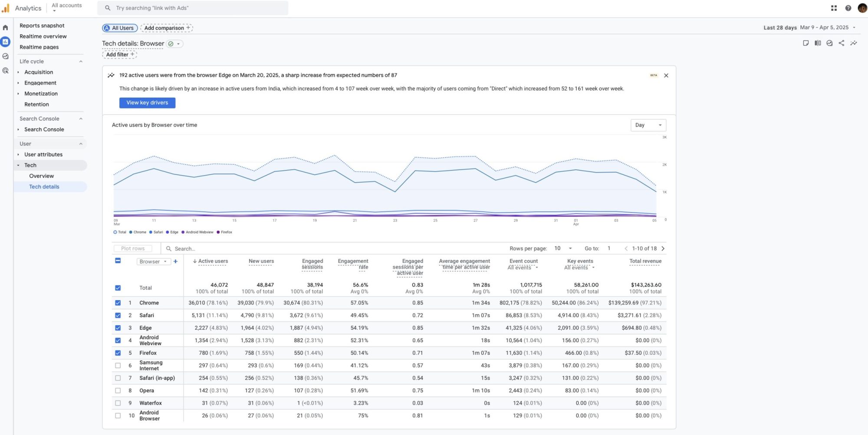
Task: Open the Rows per page dropdown
Action: pyautogui.click(x=563, y=249)
